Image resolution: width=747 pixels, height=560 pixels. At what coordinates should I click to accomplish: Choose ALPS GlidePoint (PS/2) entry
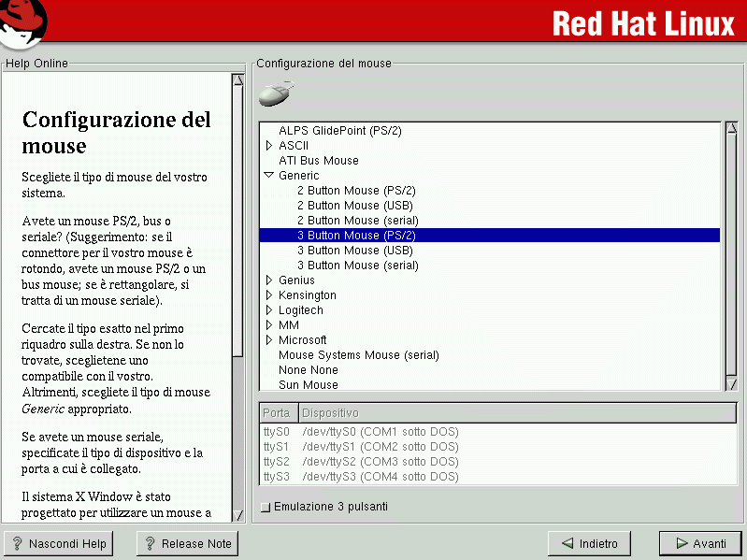pyautogui.click(x=339, y=131)
